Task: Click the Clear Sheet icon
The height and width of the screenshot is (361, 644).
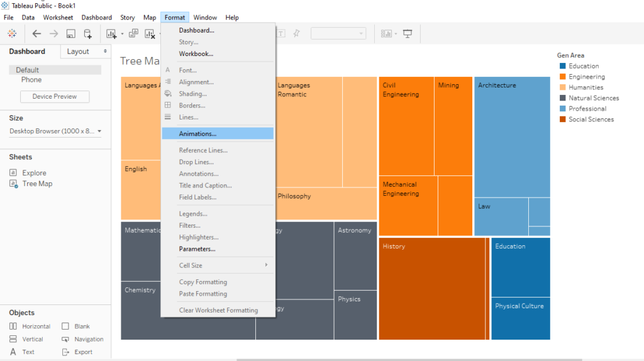Action: (x=150, y=34)
